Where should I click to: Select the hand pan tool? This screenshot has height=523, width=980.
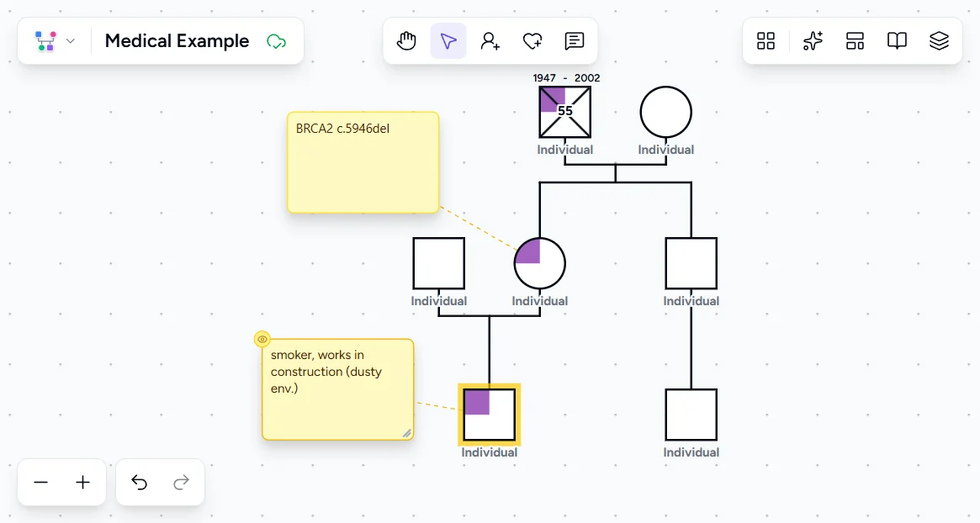406,41
